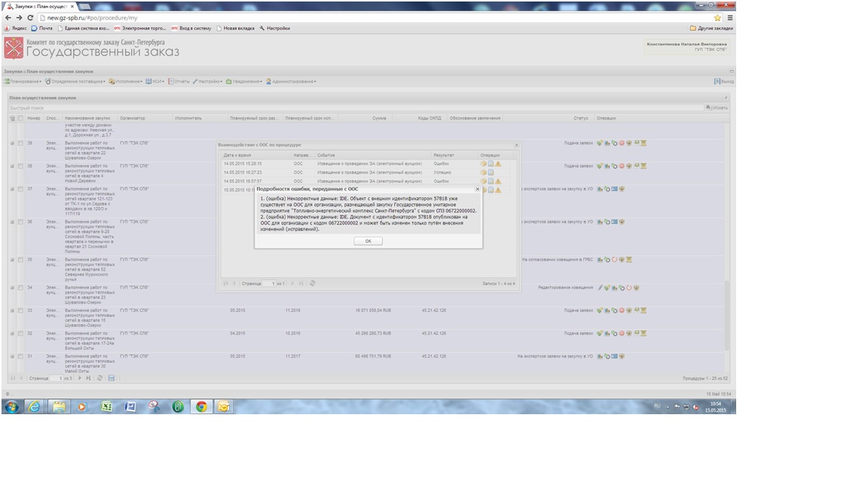Click last operations icon in row 38

pos(643,166)
